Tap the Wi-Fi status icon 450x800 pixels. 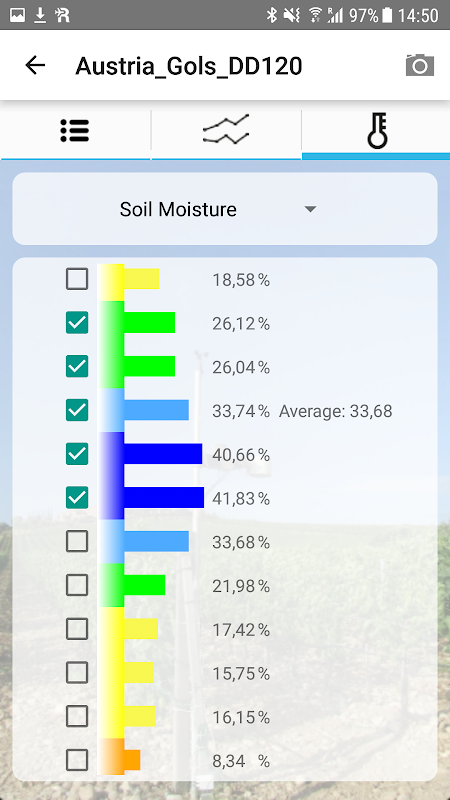point(315,15)
